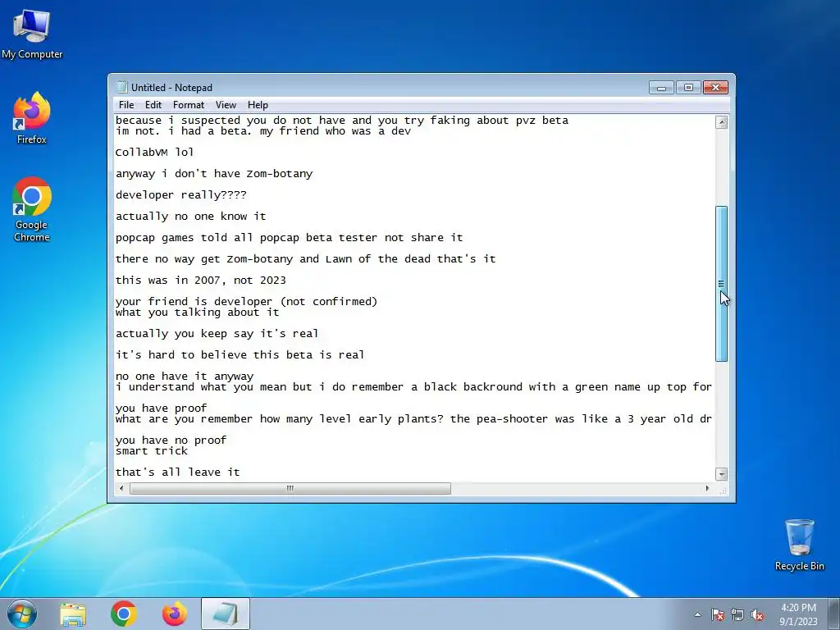This screenshot has width=840, height=630.
Task: Show hidden system tray icons arrow
Action: [697, 615]
